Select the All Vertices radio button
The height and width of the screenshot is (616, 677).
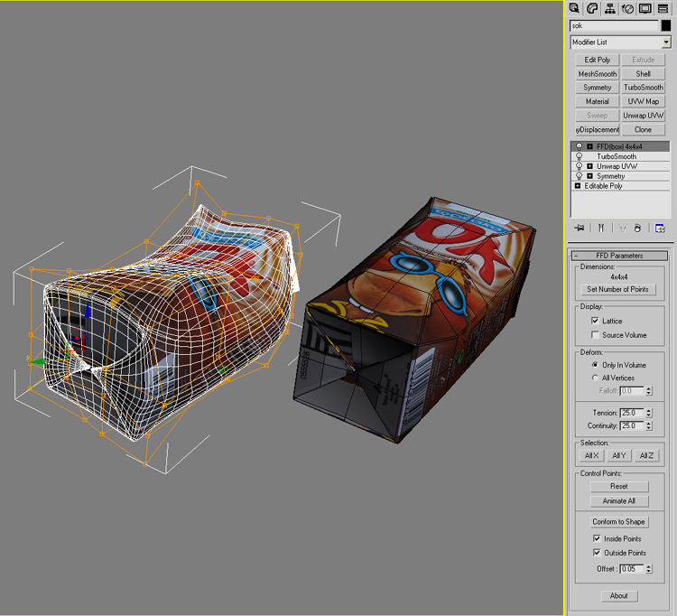pos(594,378)
